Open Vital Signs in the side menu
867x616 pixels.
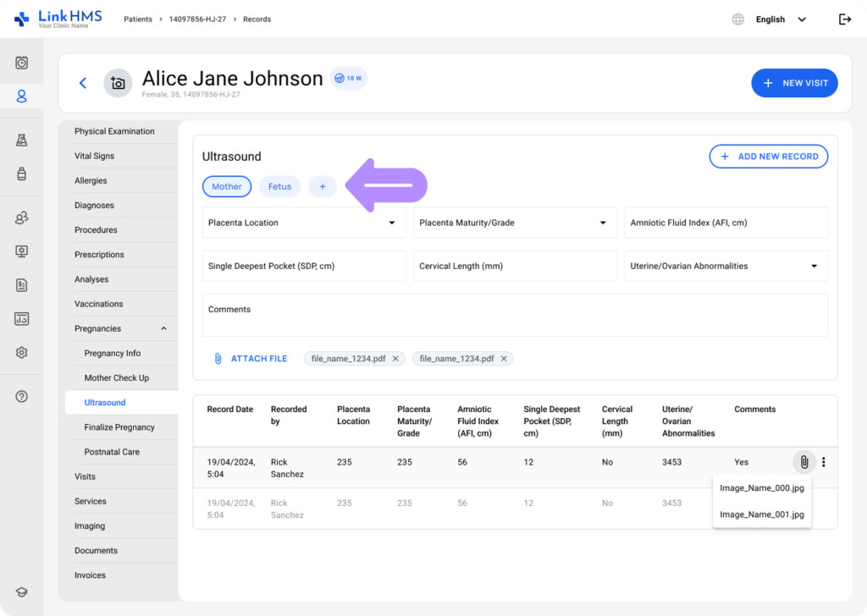(x=94, y=157)
